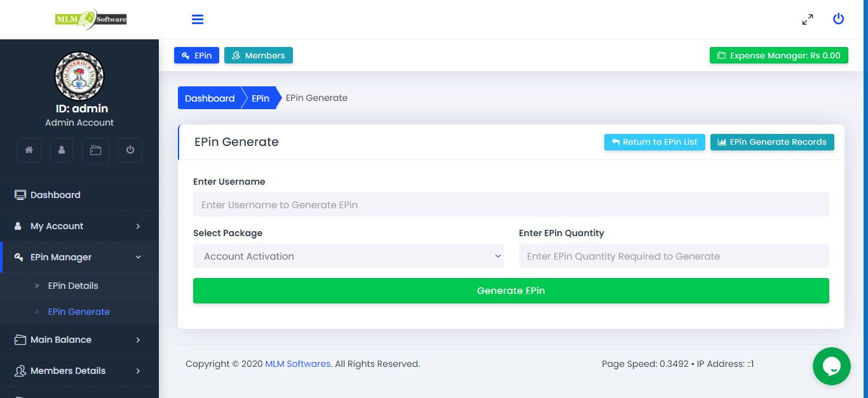Click the Enter Username input field
The image size is (868, 398).
click(511, 205)
